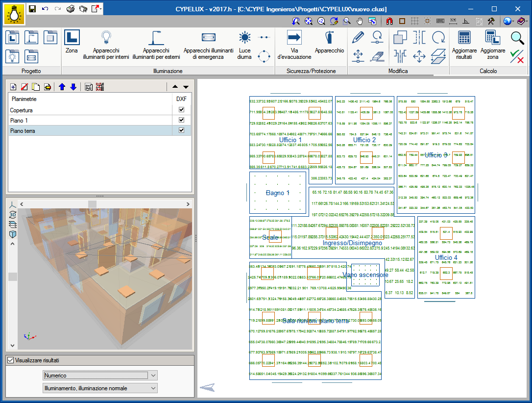Select the Apparecchio extinguisher tool
The width and height of the screenshot is (532, 403).
point(329,41)
